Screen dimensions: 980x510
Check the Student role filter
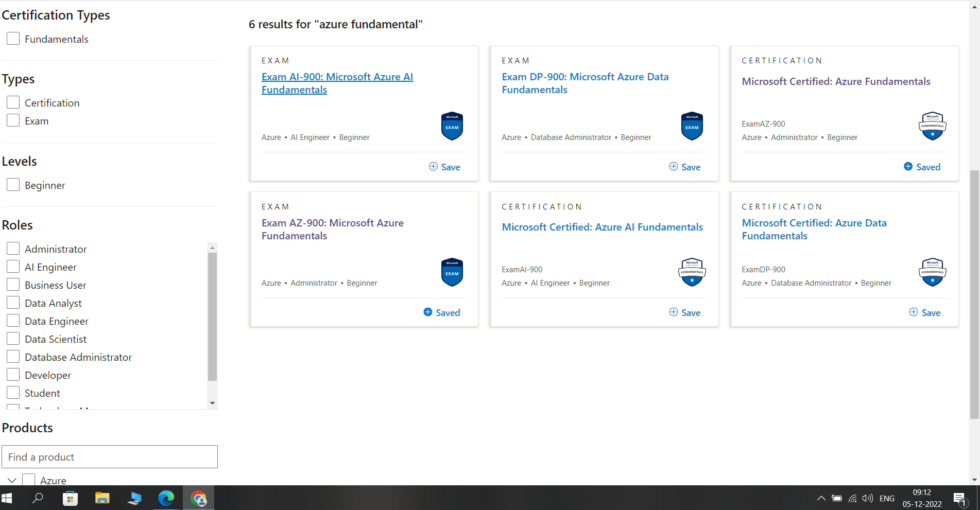point(13,393)
